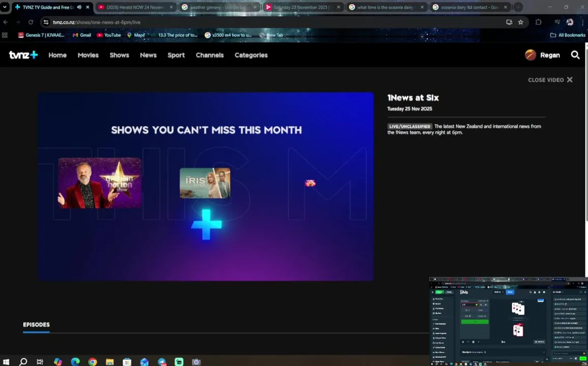
Task: Close the video with the X icon
Action: tap(570, 80)
